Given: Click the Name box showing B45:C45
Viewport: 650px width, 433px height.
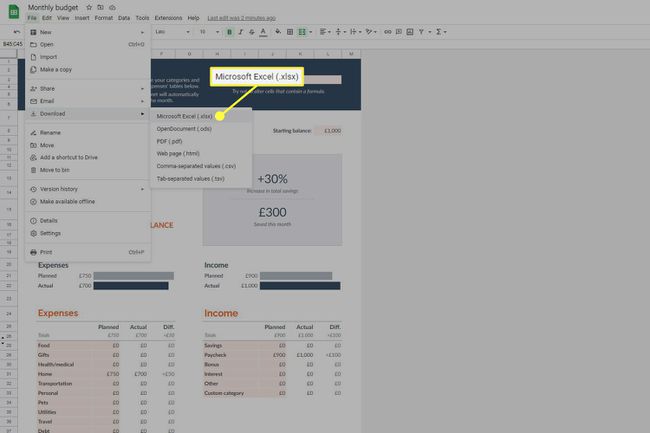Looking at the screenshot, I should click(12, 44).
